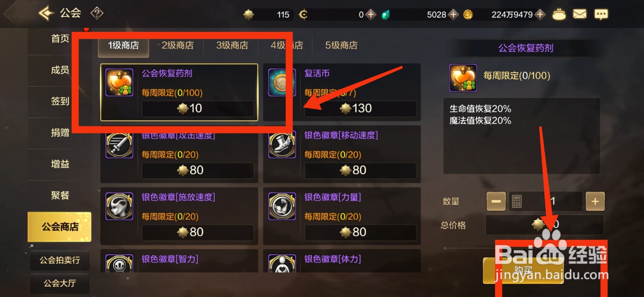The image size is (644, 297).
Task: Open 3级商店 tab
Action: (x=232, y=45)
